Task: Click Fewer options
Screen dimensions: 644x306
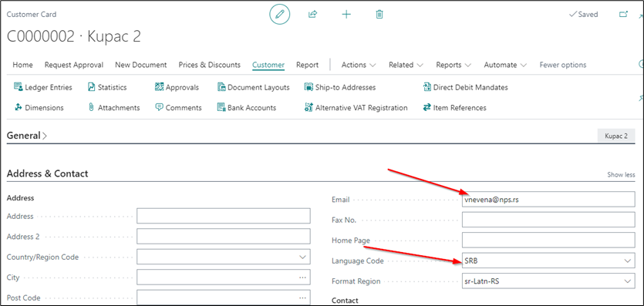Action: pyautogui.click(x=563, y=65)
